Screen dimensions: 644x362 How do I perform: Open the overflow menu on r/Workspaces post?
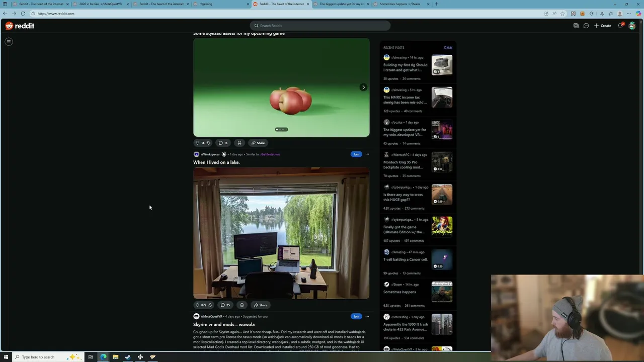pyautogui.click(x=367, y=154)
